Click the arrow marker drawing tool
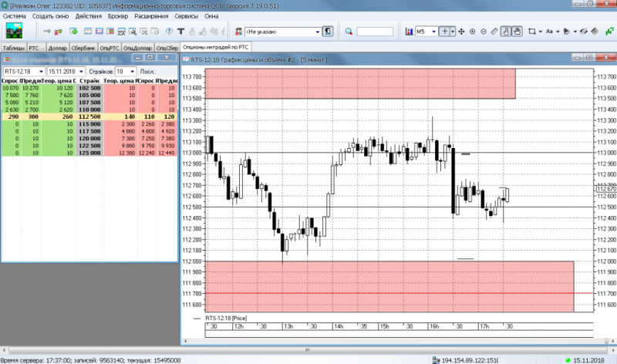Screen dimensions: 617x364 pos(567,32)
